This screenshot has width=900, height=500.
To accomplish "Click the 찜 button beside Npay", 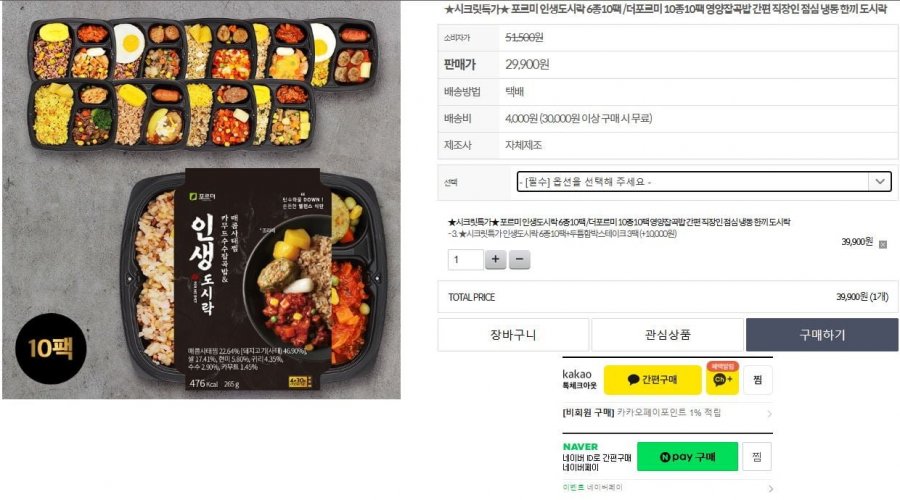I will point(757,456).
